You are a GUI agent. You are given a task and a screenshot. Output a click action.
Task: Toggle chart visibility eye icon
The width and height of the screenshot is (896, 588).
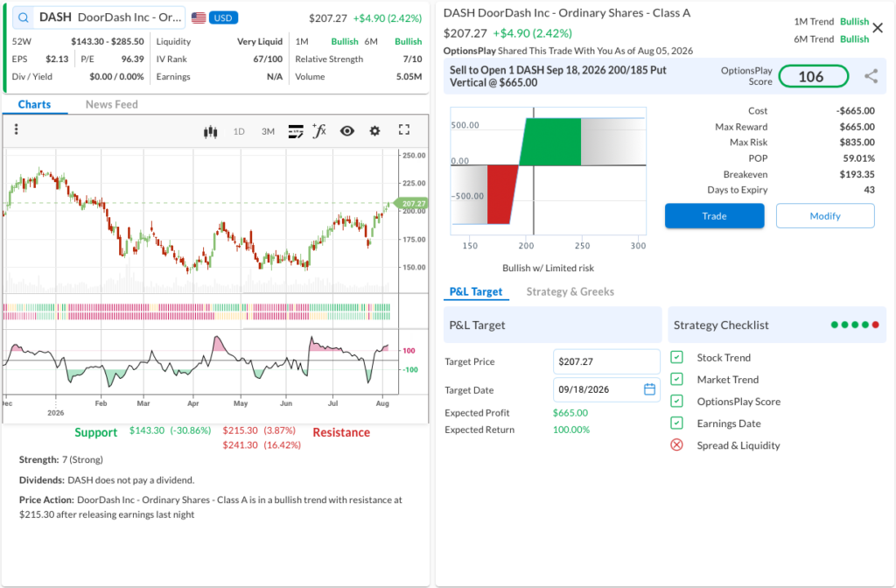point(346,131)
